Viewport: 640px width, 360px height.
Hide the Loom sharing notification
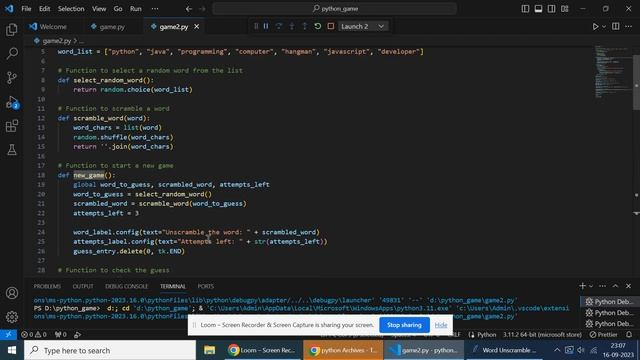pyautogui.click(x=441, y=325)
